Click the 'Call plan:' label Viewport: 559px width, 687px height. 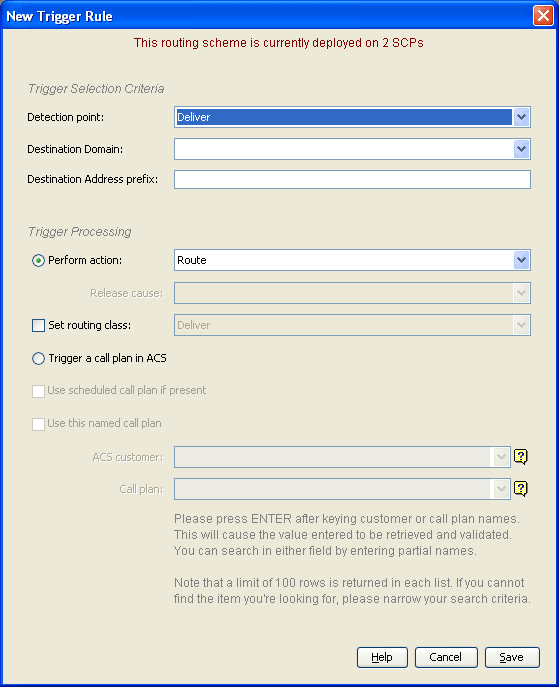[x=141, y=489]
